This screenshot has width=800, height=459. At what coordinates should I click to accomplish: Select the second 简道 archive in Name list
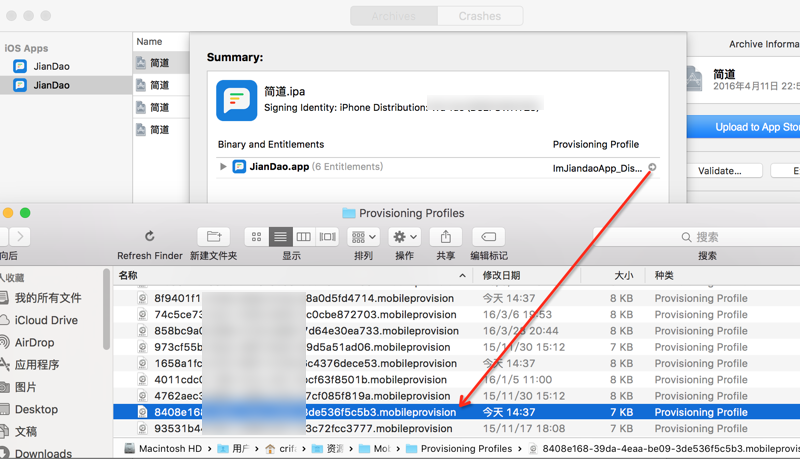[161, 85]
